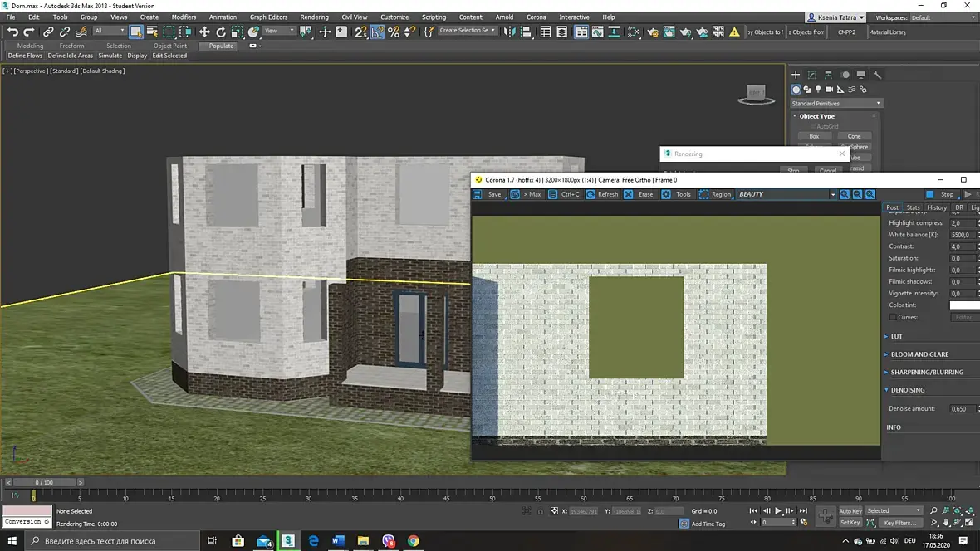Open the Align tool
Viewport: 980px width, 551px height.
[526, 32]
